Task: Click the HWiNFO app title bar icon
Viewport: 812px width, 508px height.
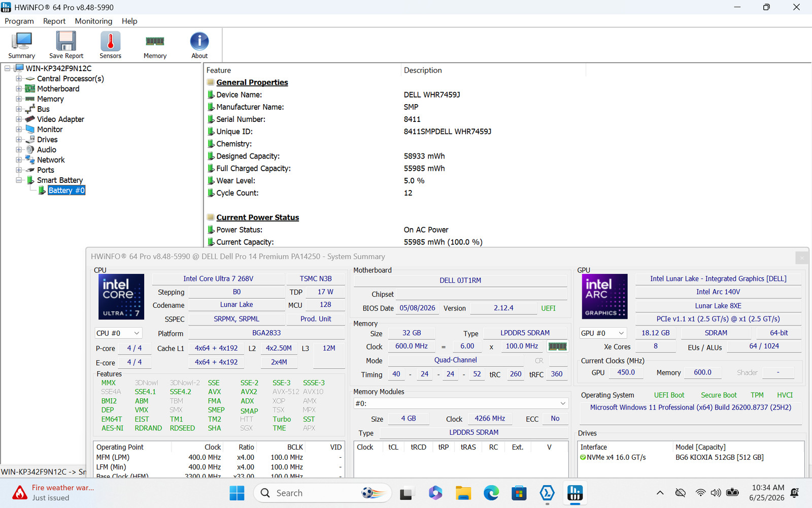Action: pyautogui.click(x=6, y=7)
